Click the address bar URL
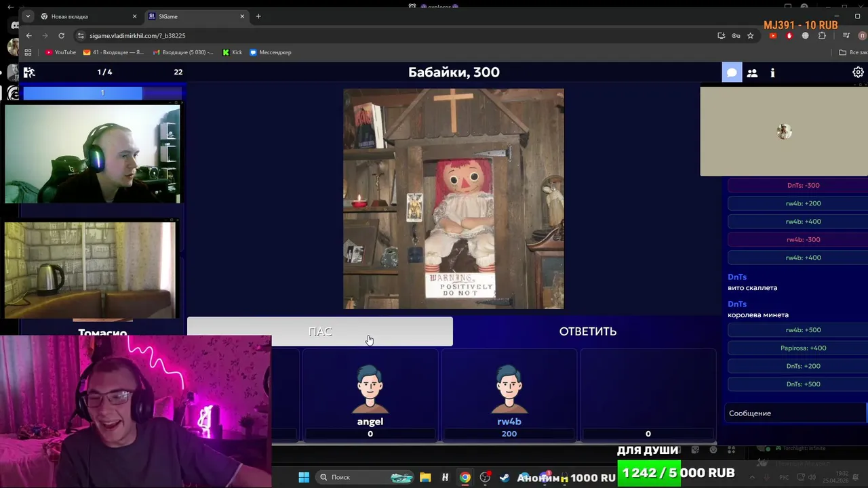 [138, 35]
